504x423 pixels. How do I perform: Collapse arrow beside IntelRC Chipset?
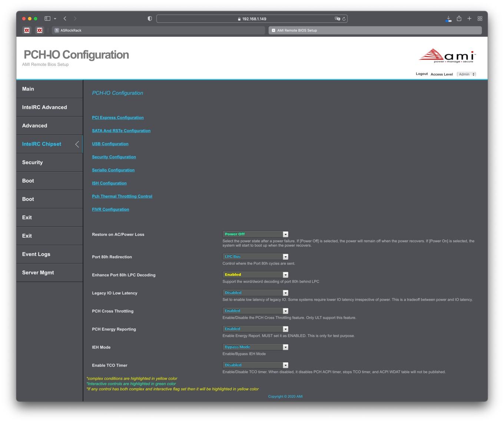pos(77,144)
